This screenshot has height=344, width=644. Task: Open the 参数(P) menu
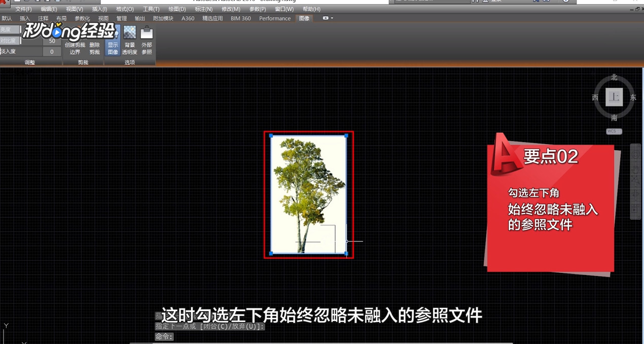[258, 9]
